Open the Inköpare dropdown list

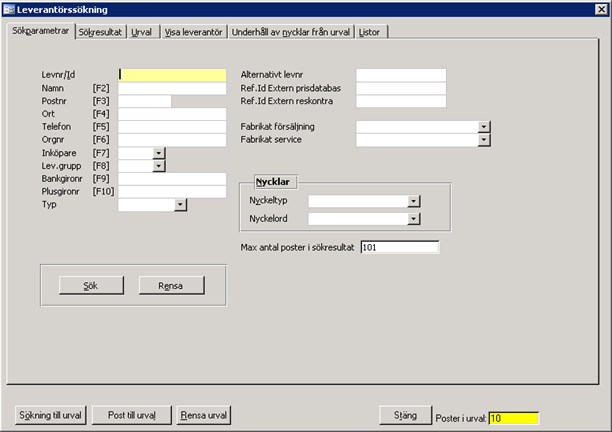click(158, 152)
